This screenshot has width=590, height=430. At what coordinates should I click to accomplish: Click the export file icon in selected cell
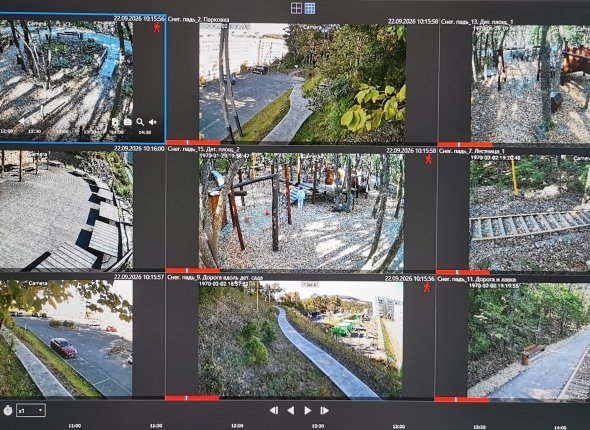115,122
